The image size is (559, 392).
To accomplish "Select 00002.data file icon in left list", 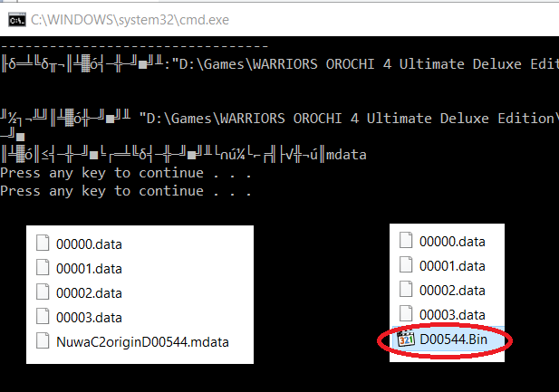I will tap(43, 292).
